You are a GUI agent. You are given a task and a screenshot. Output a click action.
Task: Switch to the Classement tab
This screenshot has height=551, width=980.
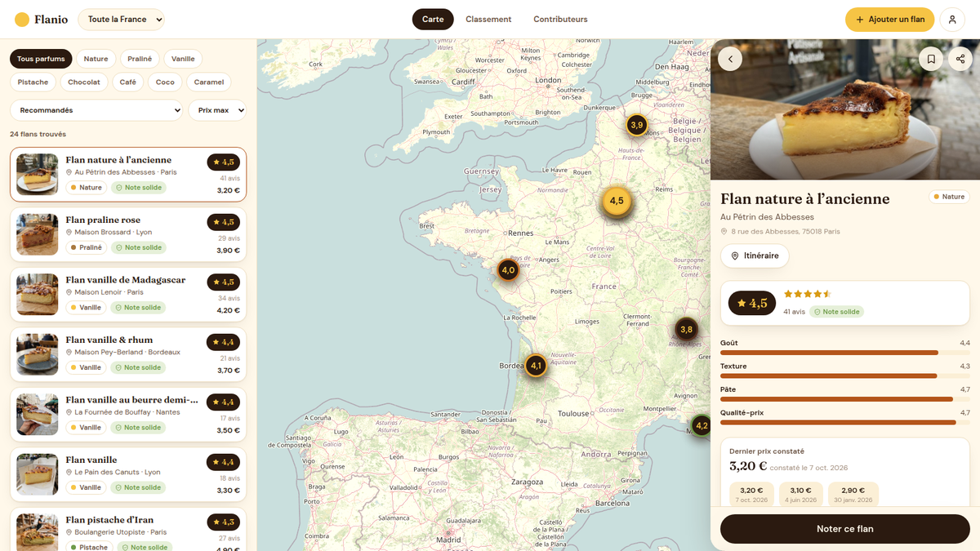(x=488, y=20)
